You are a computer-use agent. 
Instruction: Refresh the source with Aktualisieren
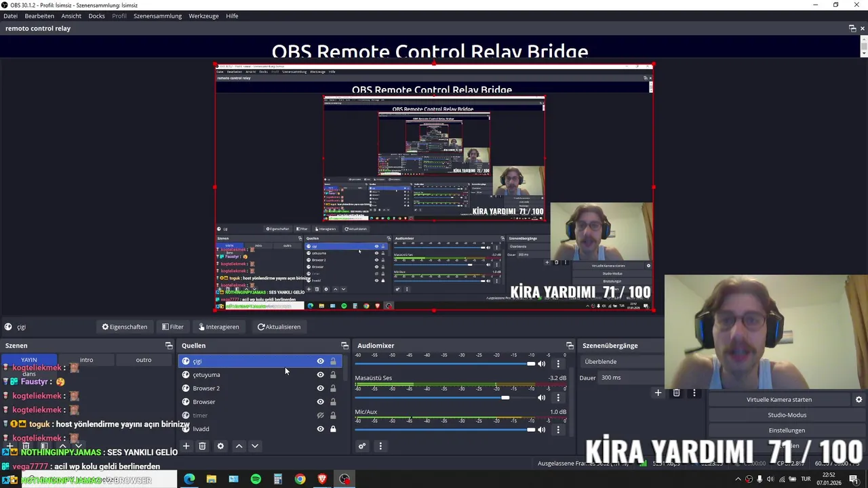point(279,327)
